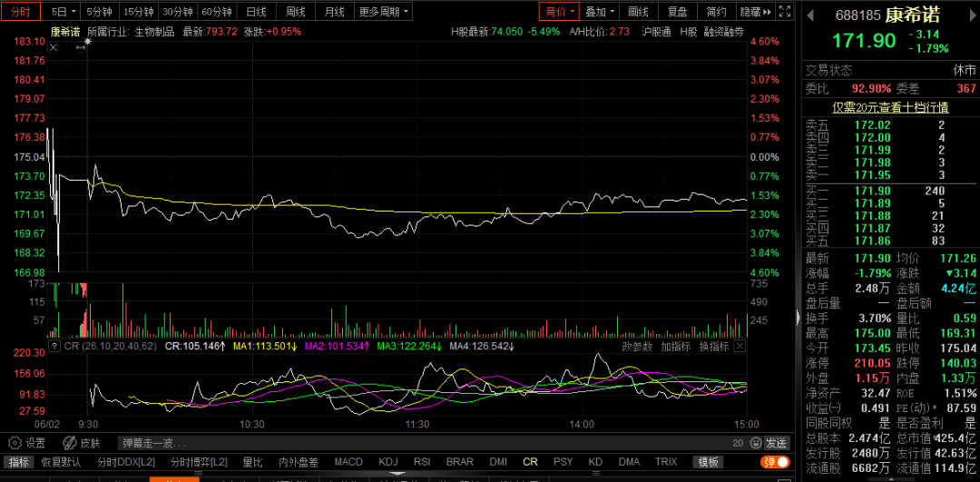Click the horizontal range arrow icon
Screen dimensions: 980x482
(80, 47)
